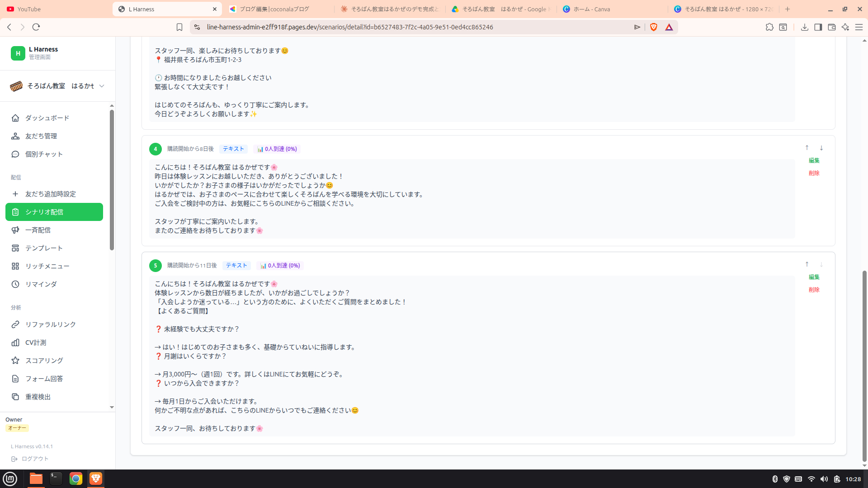
Task: Click the L Harness logo icon
Action: pos(18,53)
